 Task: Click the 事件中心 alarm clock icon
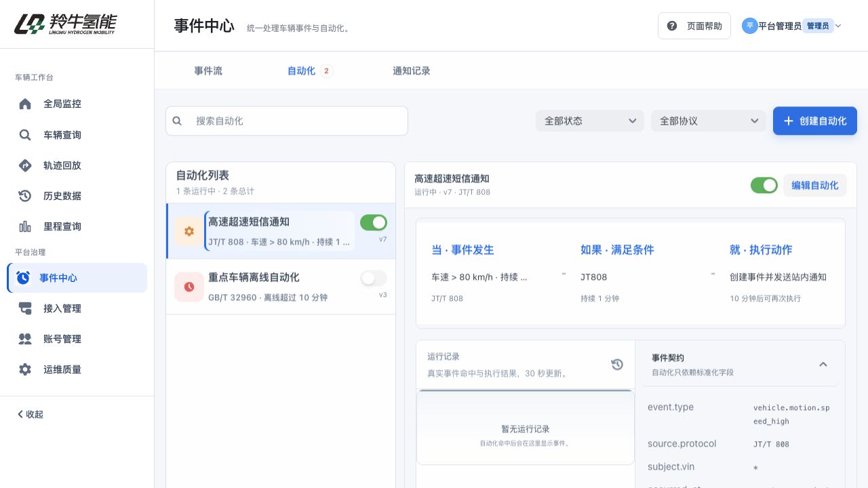(x=23, y=278)
